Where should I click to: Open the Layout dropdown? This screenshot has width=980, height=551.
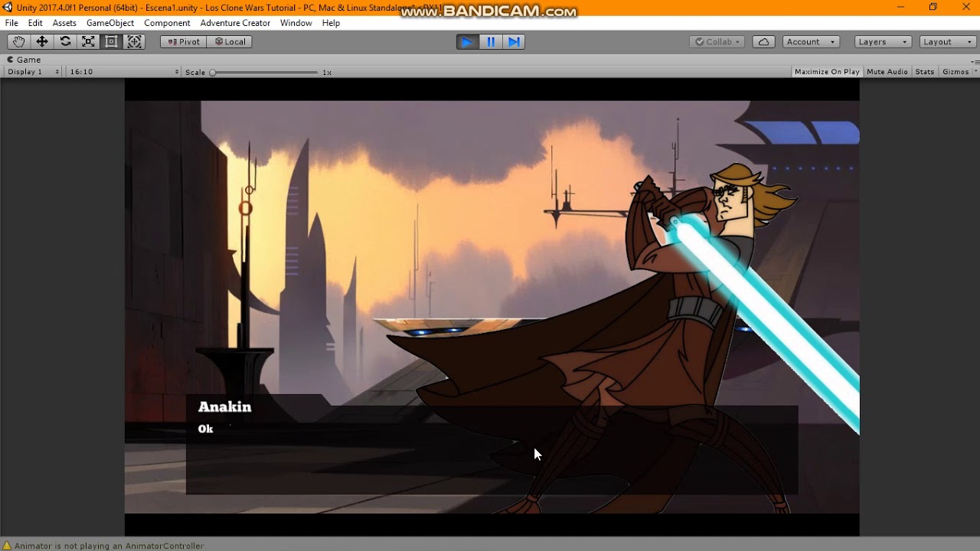(948, 42)
